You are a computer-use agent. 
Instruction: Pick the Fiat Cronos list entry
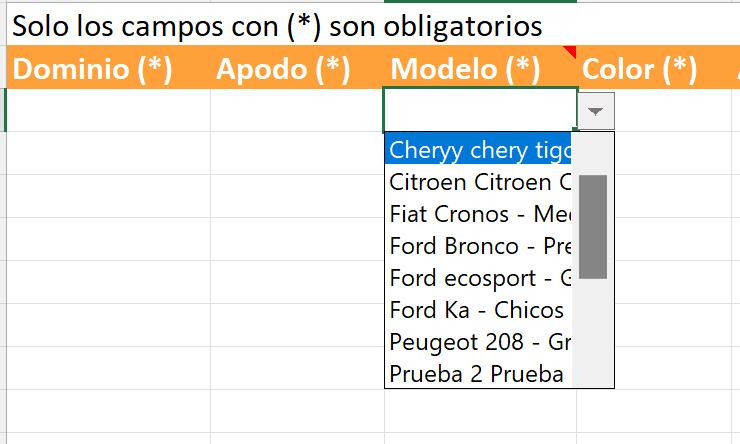(x=478, y=214)
